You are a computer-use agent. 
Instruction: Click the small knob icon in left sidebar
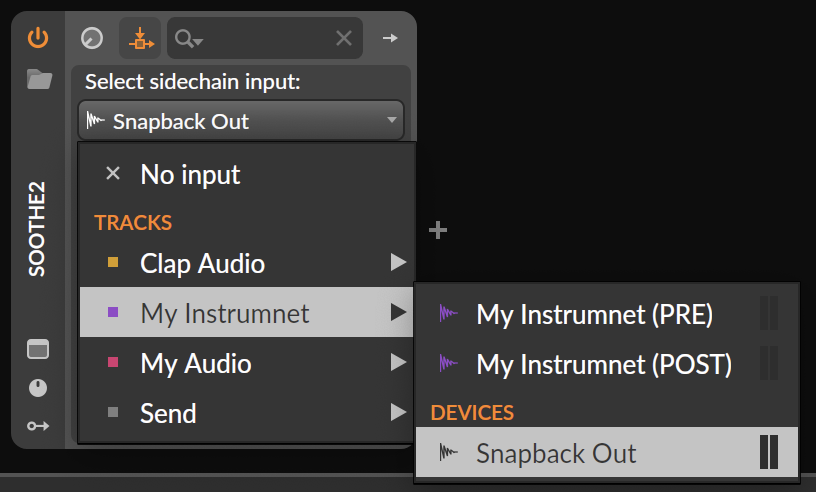(x=38, y=388)
